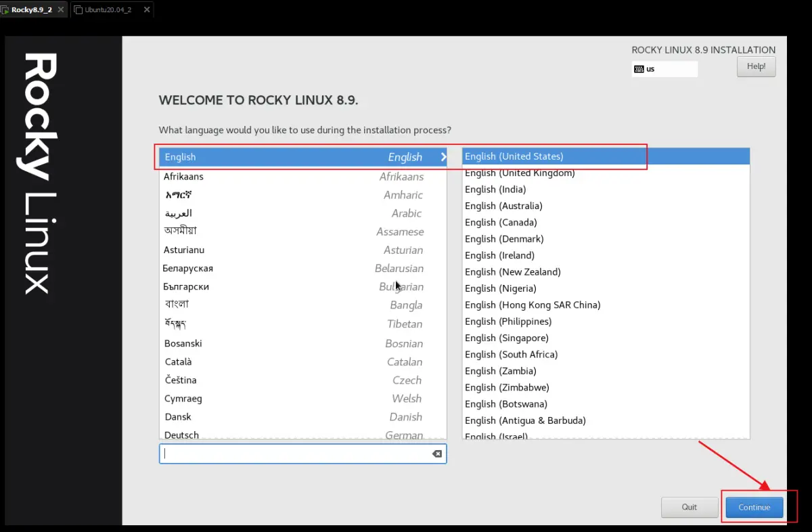812x532 pixels.
Task: Select English (Antigua & Barbuda) locale
Action: pos(606,420)
